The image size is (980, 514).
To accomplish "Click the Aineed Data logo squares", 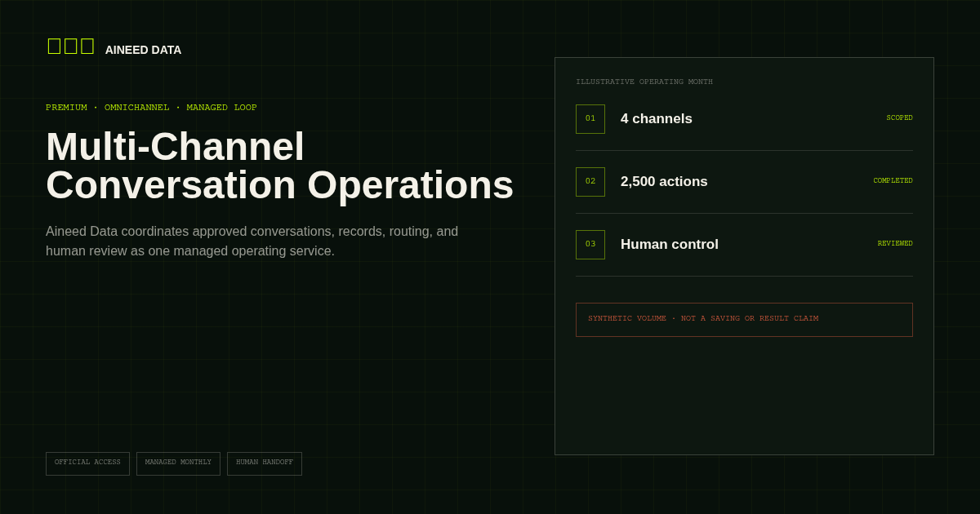I will click(71, 47).
